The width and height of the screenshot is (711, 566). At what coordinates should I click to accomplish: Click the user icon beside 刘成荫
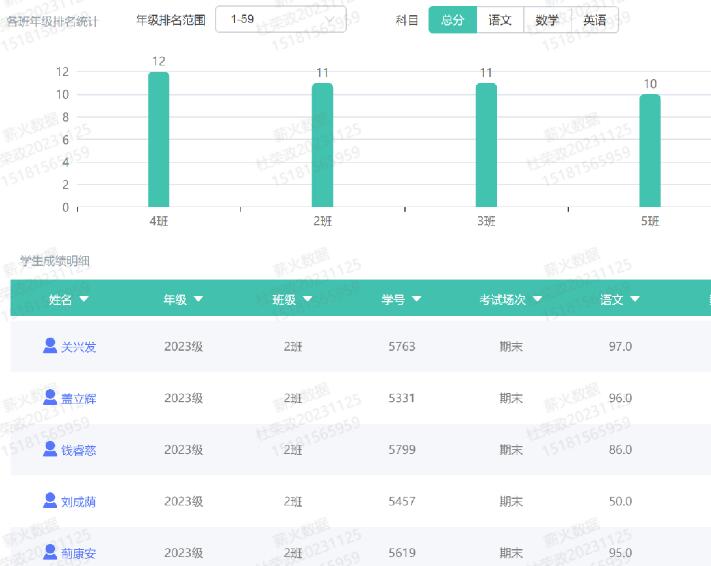50,501
